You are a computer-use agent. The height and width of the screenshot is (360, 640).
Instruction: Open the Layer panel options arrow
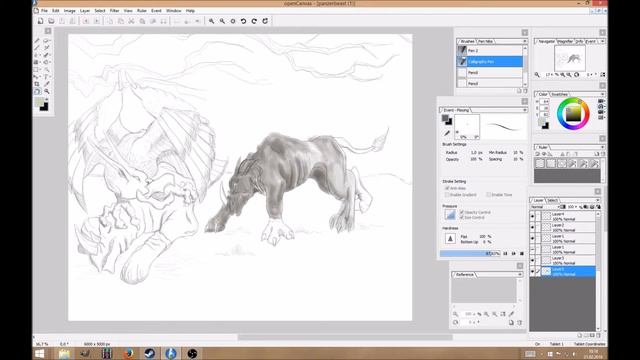pos(598,200)
